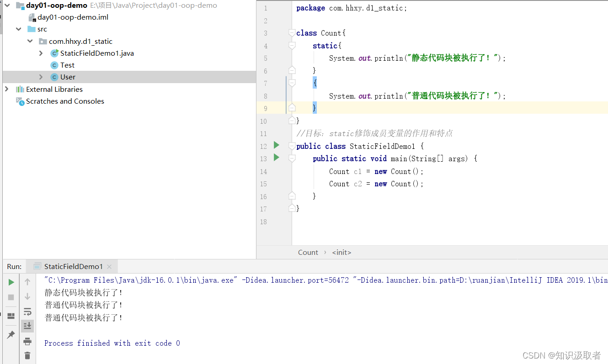
Task: Run class StaticFieldDemo1 from gutter arrow
Action: click(276, 145)
